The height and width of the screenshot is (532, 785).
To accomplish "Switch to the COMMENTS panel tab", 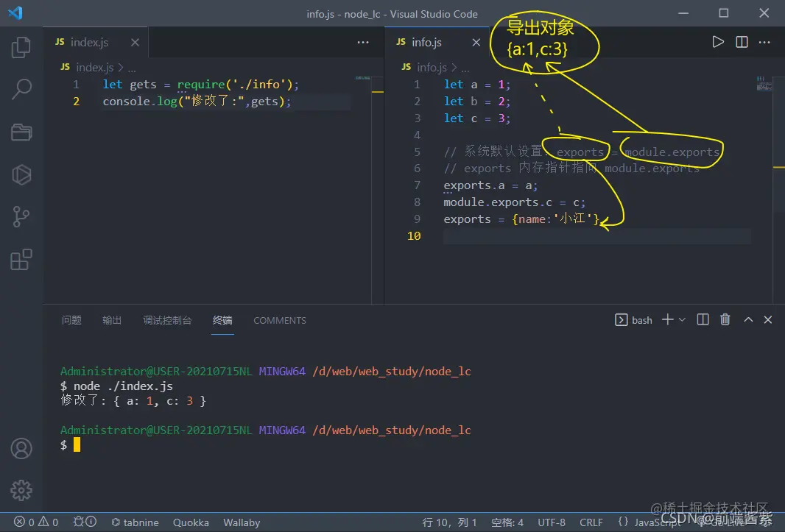I will 279,320.
